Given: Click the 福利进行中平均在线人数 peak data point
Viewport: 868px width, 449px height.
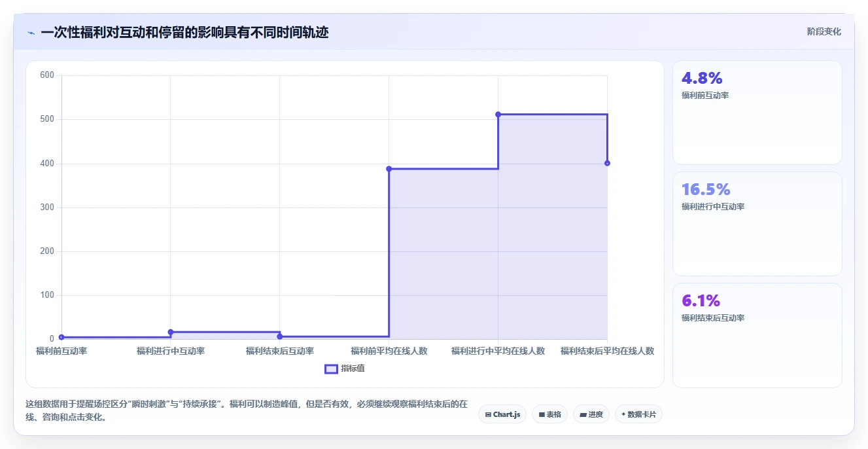Looking at the screenshot, I should [x=498, y=115].
